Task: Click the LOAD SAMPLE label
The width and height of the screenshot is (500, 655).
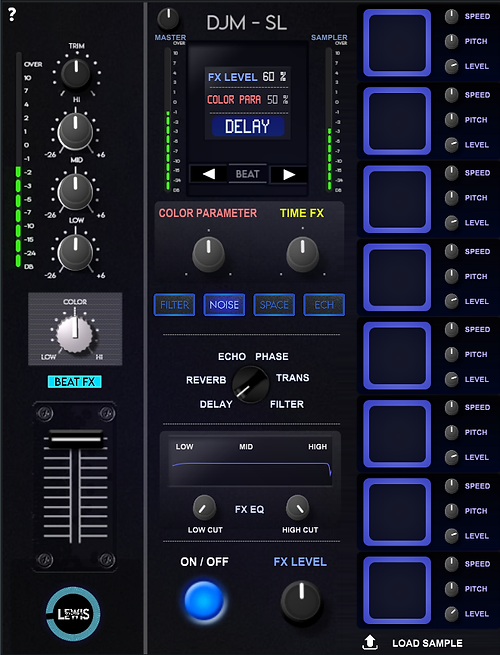Action: (427, 643)
